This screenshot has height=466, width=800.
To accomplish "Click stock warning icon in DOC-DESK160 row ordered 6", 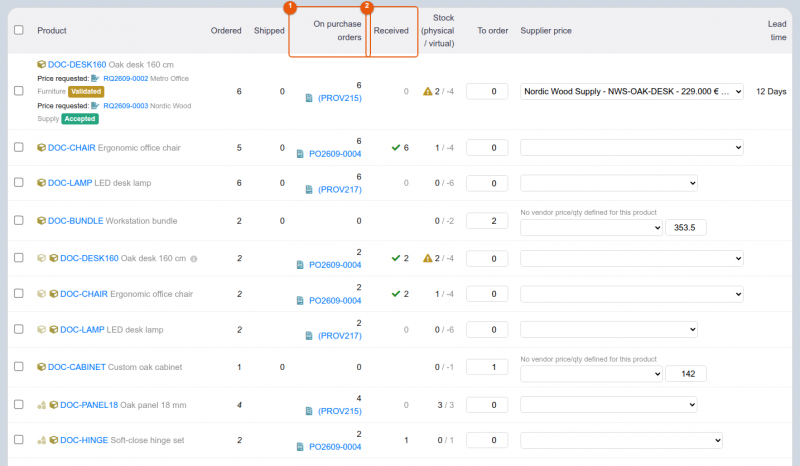I will tap(428, 91).
